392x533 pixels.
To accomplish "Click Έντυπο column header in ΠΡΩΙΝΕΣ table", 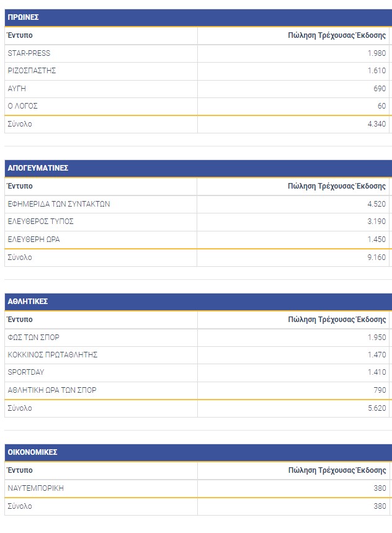I will 20,35.
